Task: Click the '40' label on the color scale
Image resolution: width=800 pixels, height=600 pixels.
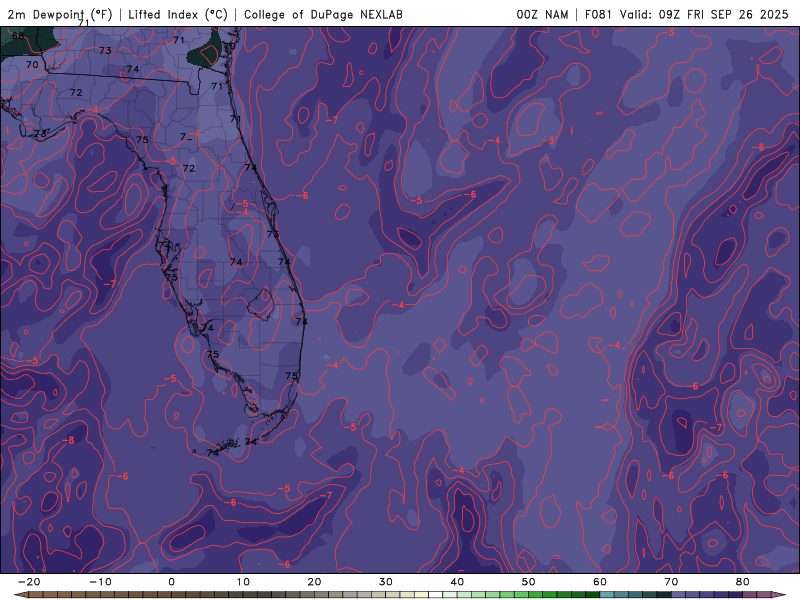Action: coord(457,582)
